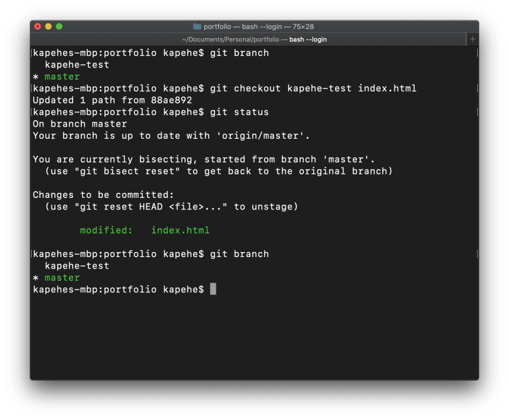
Task: Select the ~/Documents/Personal/portfolio bash tab
Action: [x=254, y=39]
